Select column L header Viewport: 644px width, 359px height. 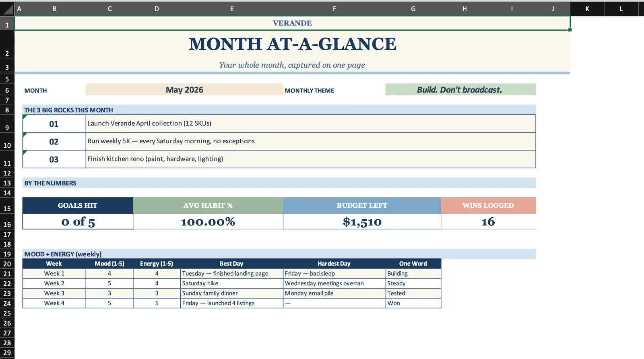(621, 8)
